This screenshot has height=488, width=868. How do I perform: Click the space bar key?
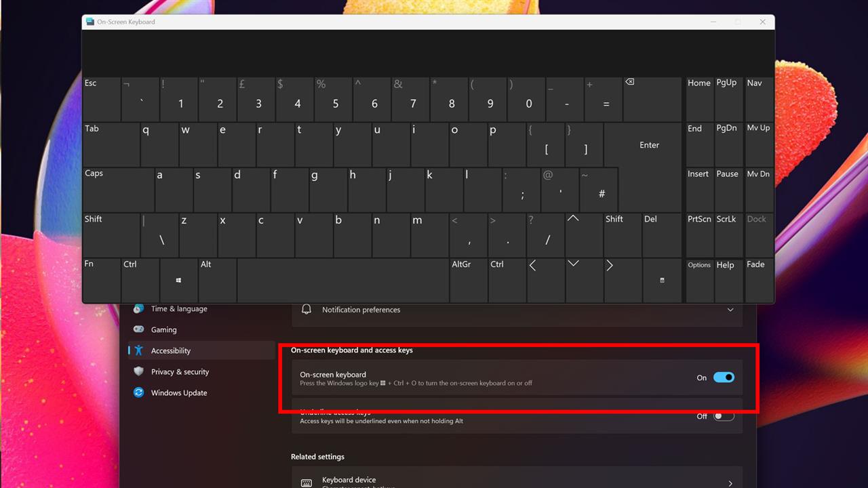343,280
